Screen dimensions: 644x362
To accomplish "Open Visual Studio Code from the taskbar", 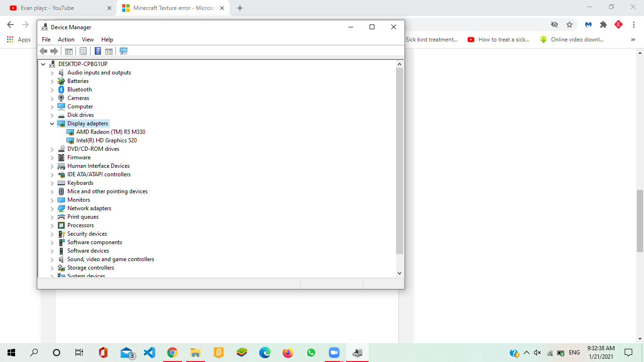I will pos(149,353).
